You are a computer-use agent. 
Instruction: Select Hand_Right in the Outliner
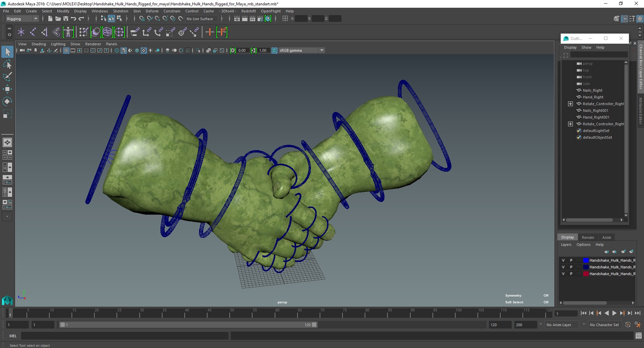(x=593, y=97)
